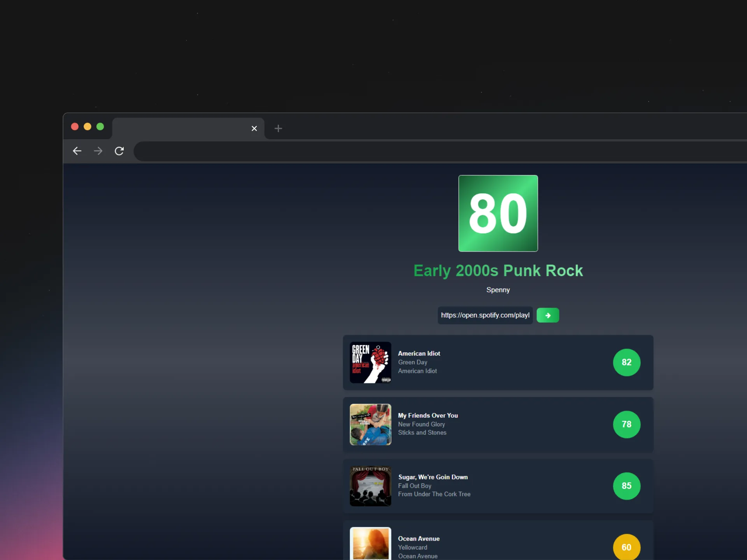Close the current browser tab
Viewport: 747px width, 560px height.
[254, 128]
